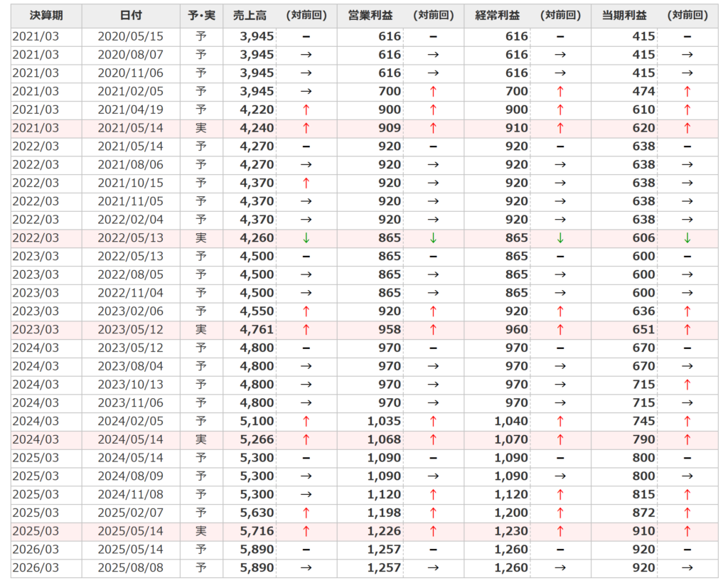Viewport: 728px width, 583px height.
Task: Click the 経常利益 up arrow in 2024/11/08 row
Action: coord(560,495)
